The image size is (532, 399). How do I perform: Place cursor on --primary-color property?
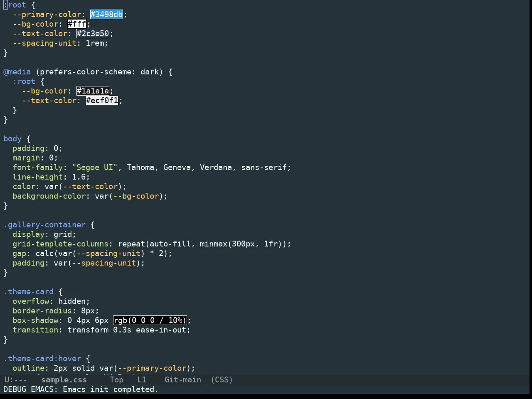pos(47,15)
